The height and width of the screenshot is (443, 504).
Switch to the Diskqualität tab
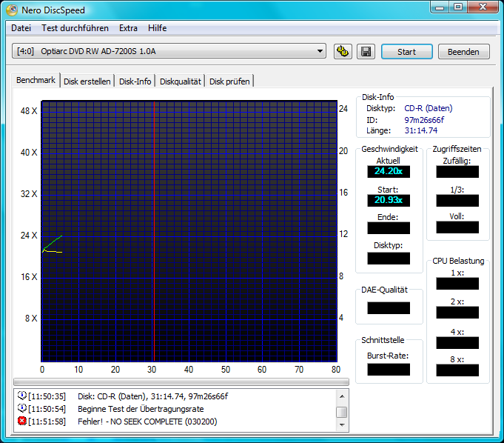point(181,81)
